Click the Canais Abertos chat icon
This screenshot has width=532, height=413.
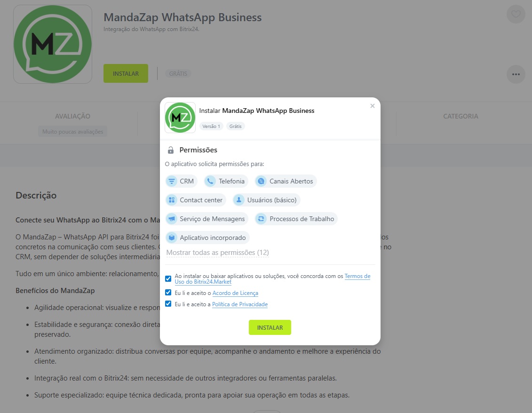[x=261, y=181]
